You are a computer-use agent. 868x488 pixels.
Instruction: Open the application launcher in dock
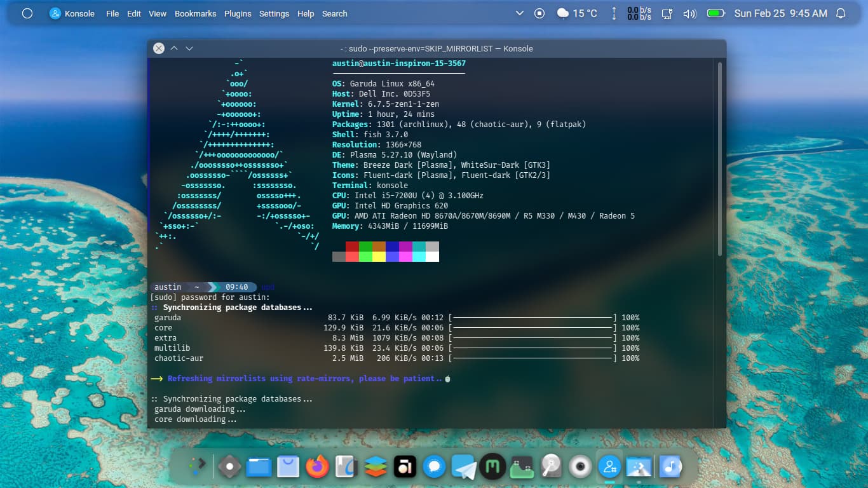tap(198, 466)
